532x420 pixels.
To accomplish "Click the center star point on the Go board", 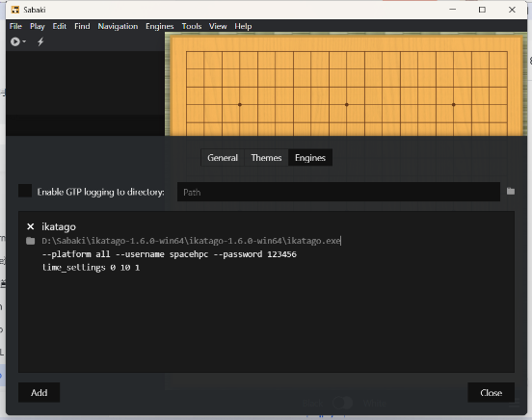I will click(x=346, y=104).
